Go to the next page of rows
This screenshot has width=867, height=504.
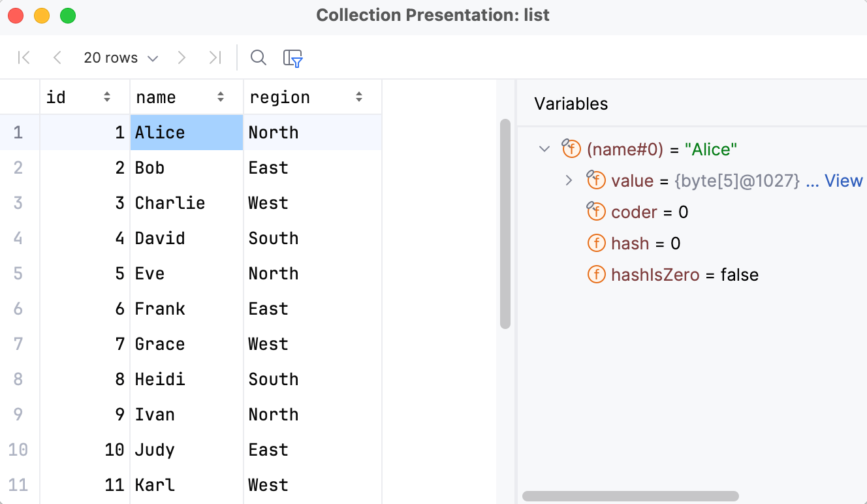point(181,57)
